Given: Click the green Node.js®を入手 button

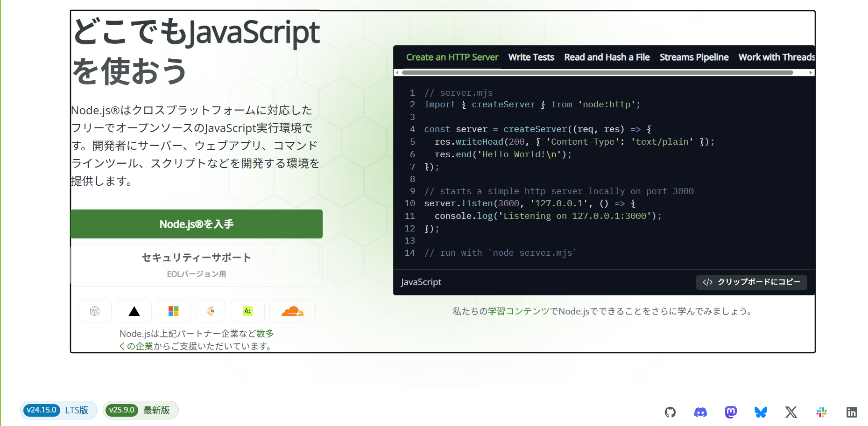Looking at the screenshot, I should [x=196, y=224].
